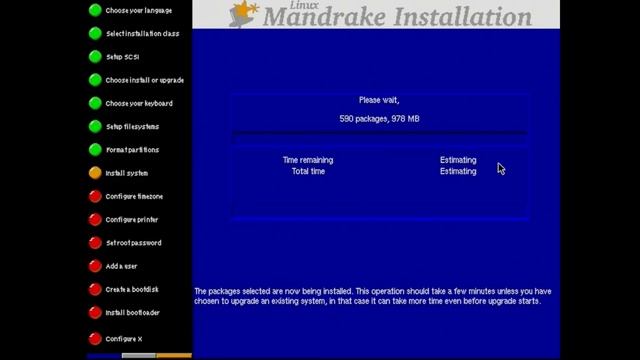
Task: Click the red circle beside Create a bootdisk
Action: click(95, 289)
